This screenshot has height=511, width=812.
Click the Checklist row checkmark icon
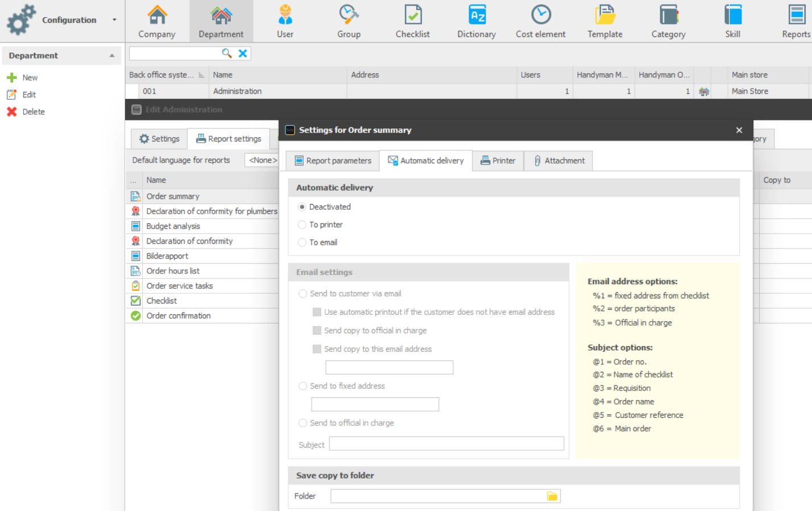click(135, 301)
